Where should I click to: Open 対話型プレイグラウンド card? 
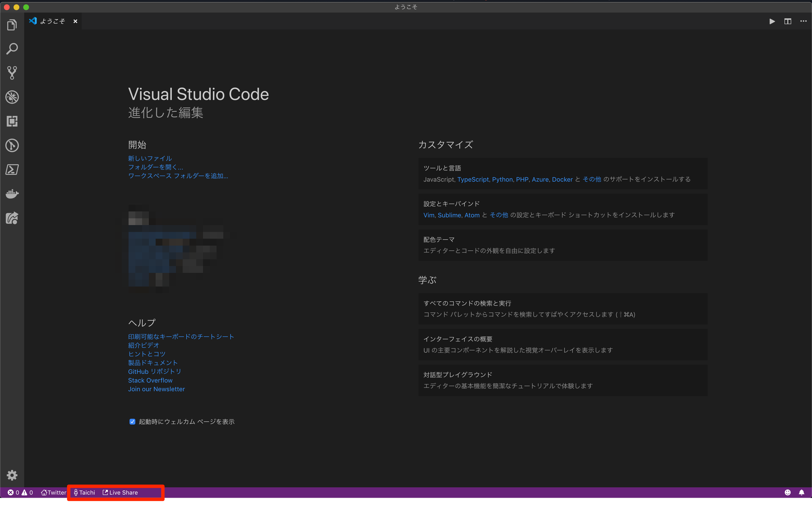point(563,380)
